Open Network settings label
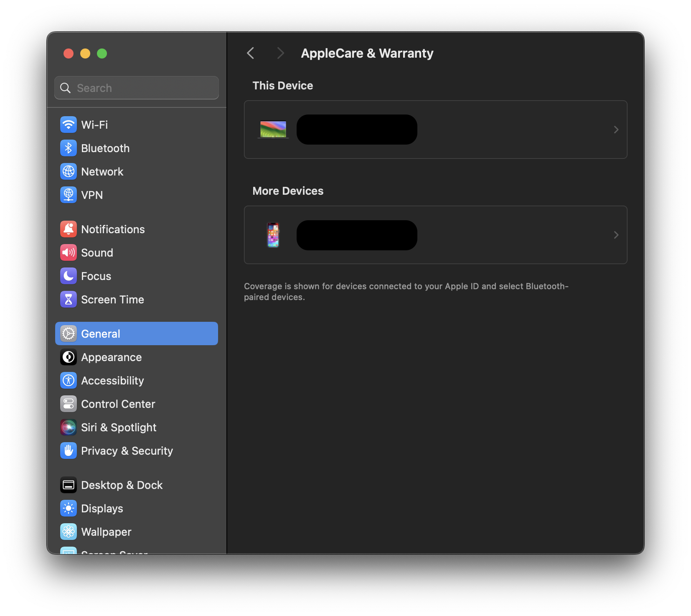Viewport: 691px width, 616px height. click(102, 171)
